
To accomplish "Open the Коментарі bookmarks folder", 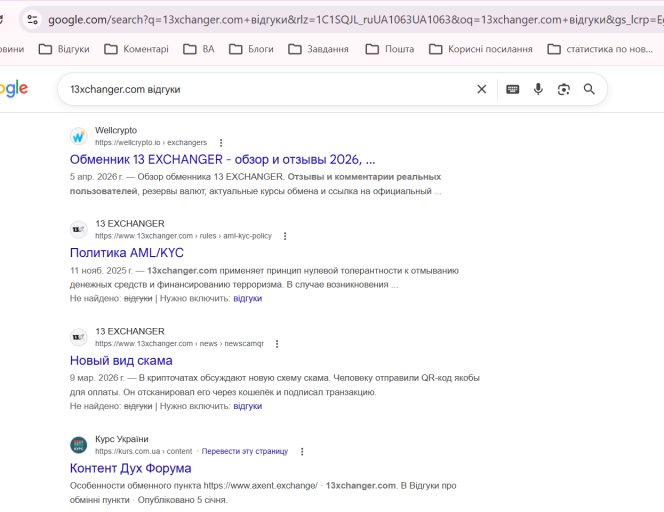I will point(136,49).
